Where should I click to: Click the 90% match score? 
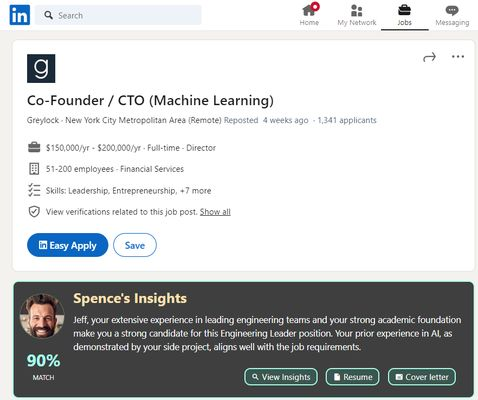(x=43, y=360)
